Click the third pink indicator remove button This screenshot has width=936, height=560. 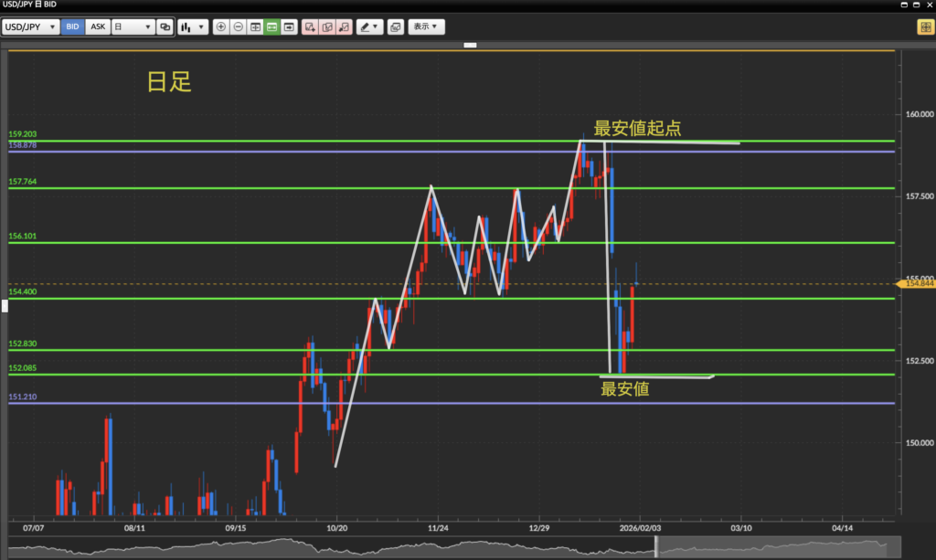coord(344,27)
